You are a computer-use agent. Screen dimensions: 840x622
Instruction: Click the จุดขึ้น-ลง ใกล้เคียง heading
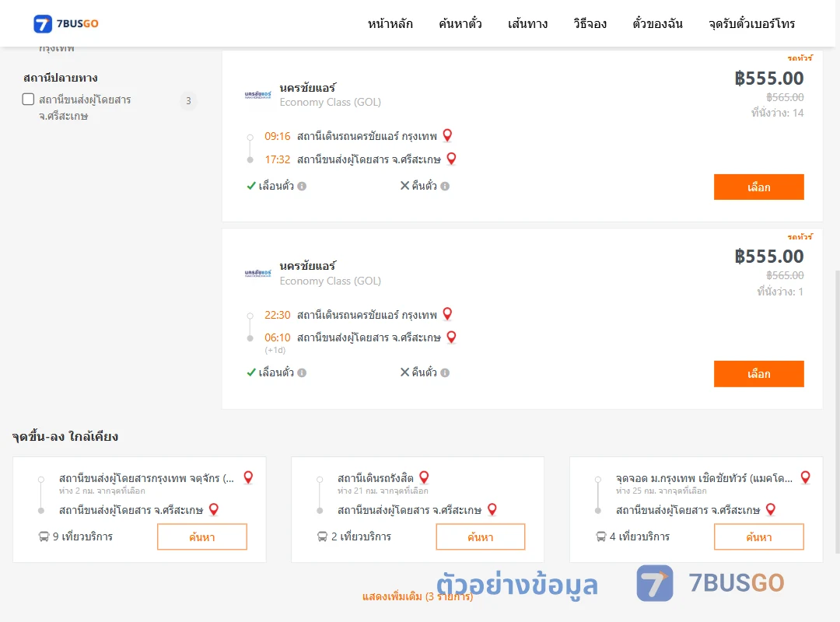coord(65,437)
